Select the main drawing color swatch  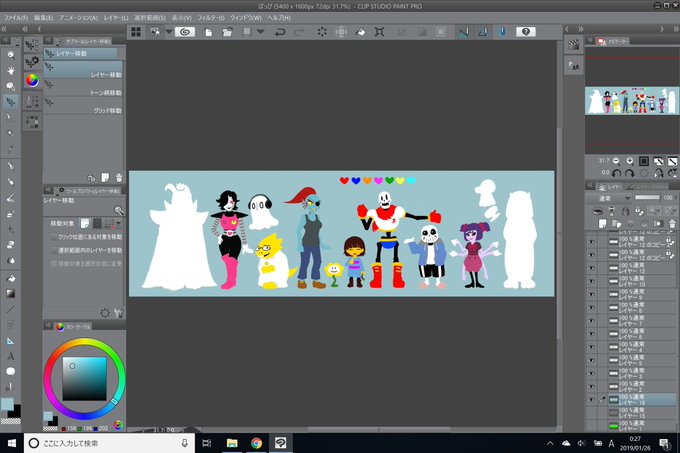tap(7, 404)
